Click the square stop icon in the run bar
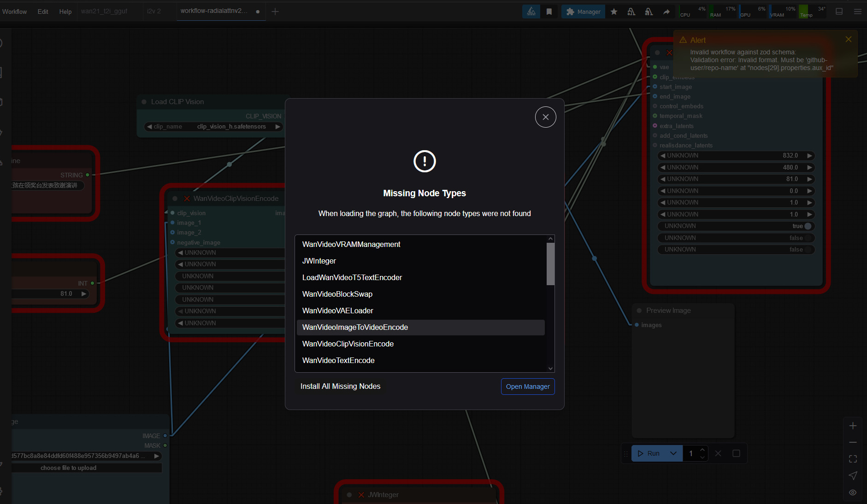The width and height of the screenshot is (867, 504). 736,453
